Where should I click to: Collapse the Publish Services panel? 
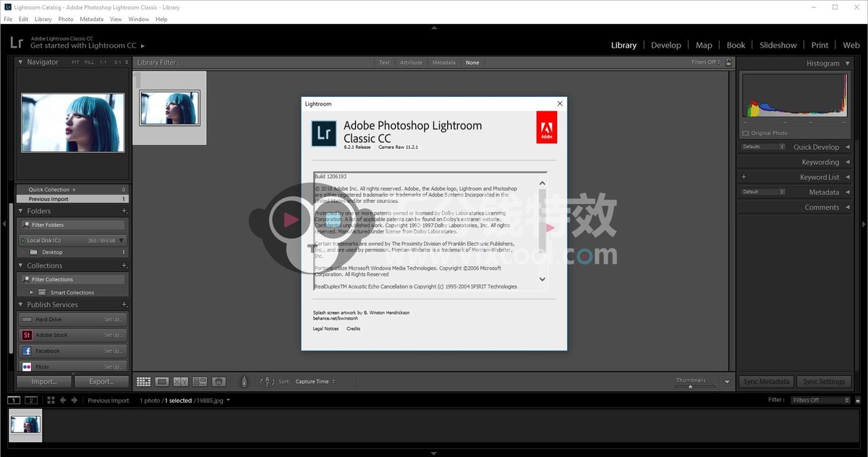pos(21,304)
